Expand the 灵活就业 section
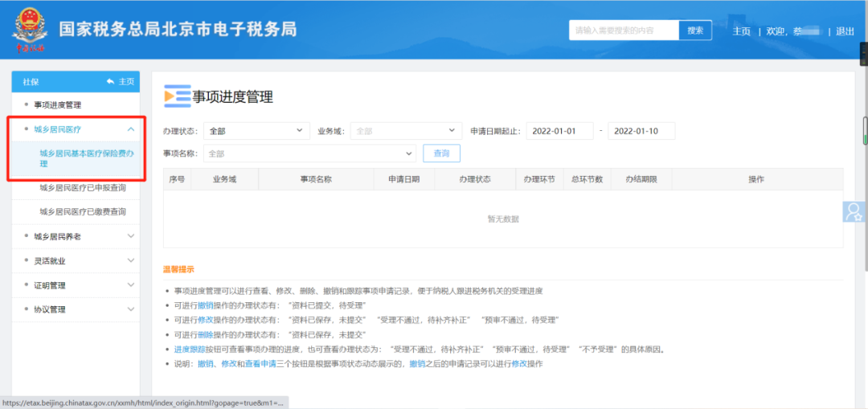This screenshot has width=868, height=409. tap(76, 260)
